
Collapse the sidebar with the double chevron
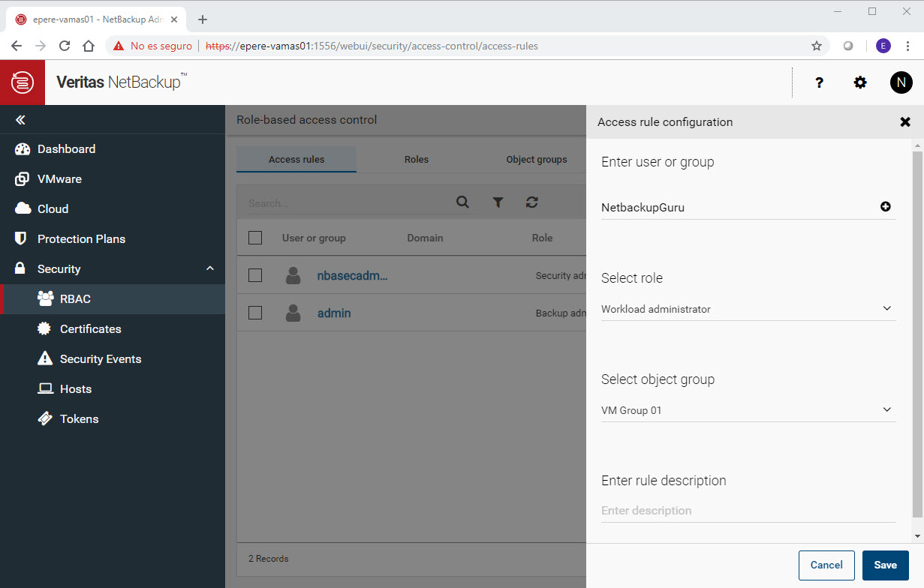[21, 120]
